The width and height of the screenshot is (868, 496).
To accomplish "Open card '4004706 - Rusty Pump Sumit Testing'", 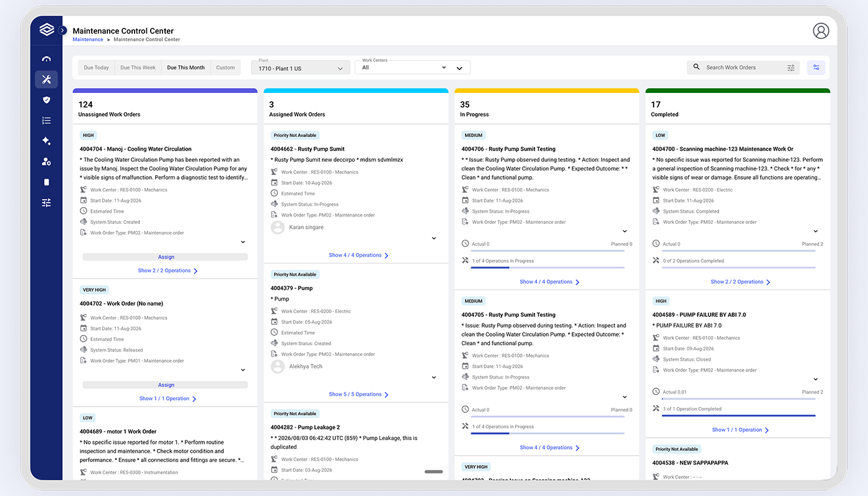I will tap(508, 149).
